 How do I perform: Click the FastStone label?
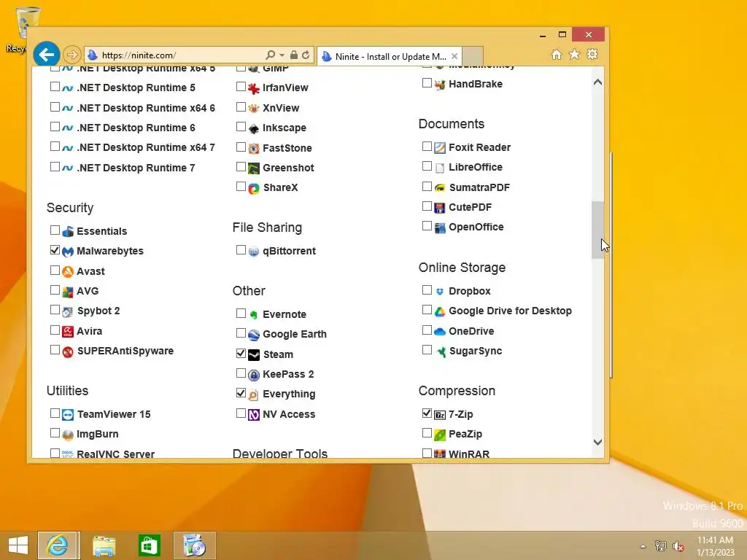[x=287, y=148]
